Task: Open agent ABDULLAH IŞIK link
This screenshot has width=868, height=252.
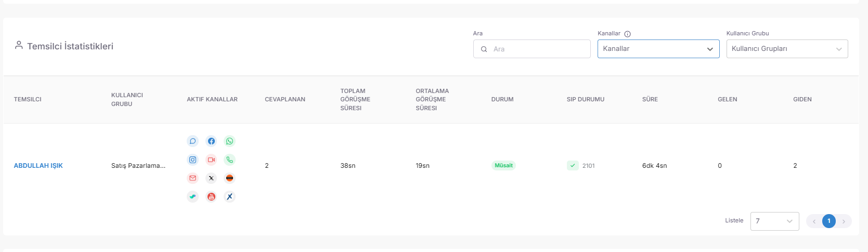Action: click(x=38, y=166)
